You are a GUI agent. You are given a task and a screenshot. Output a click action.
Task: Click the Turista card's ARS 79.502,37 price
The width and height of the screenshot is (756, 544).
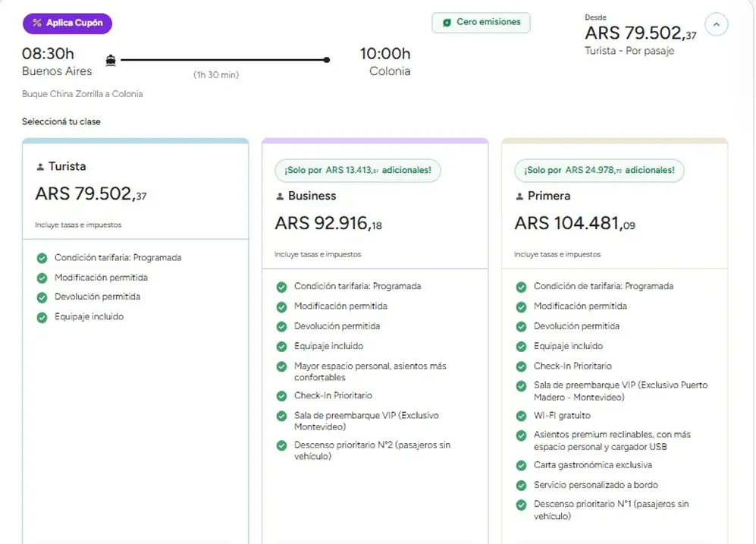[x=91, y=194]
